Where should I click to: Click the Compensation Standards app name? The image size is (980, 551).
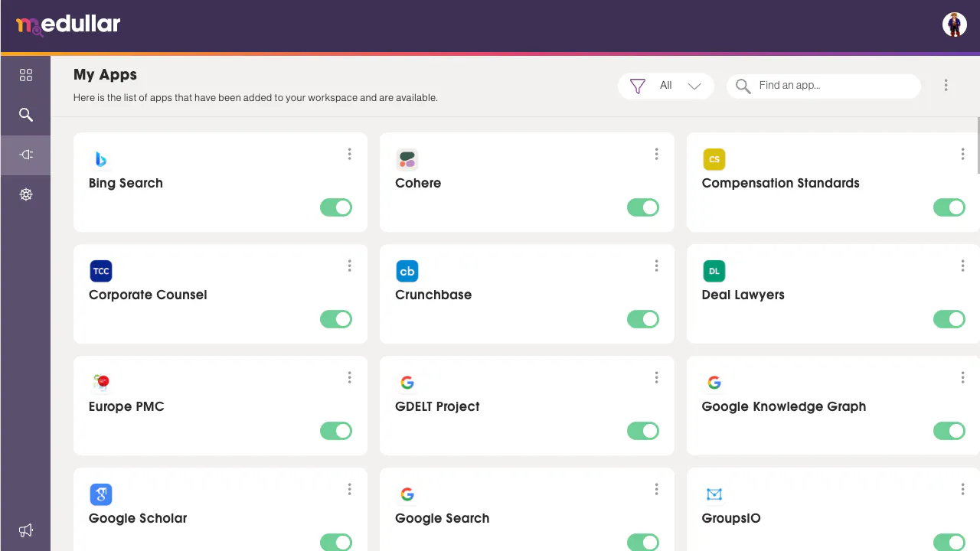coord(780,183)
